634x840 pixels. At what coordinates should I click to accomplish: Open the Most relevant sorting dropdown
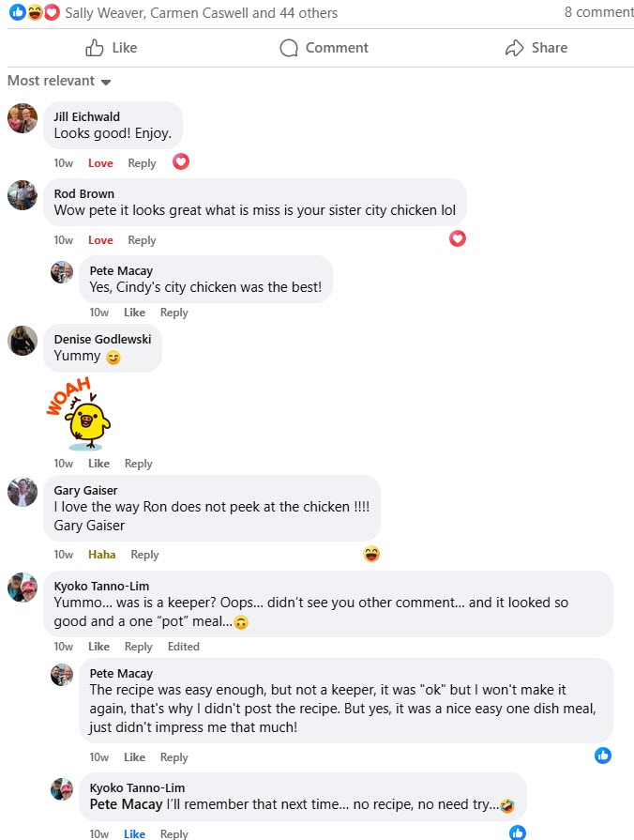[52, 81]
